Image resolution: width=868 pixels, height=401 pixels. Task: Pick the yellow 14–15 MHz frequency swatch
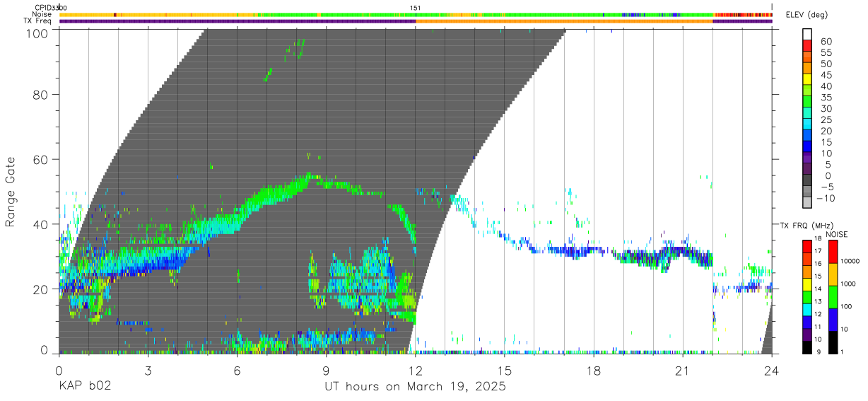pos(807,284)
